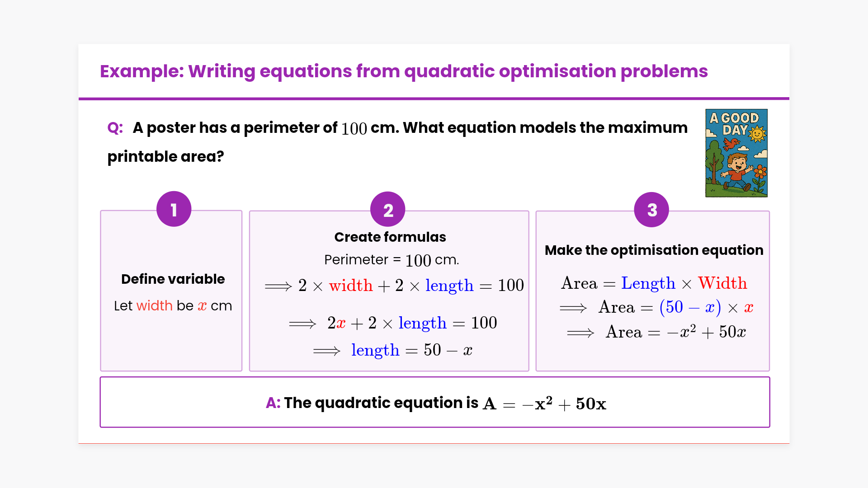Click the 'Let width be x cm' text
Image resolution: width=868 pixels, height=488 pixels.
(173, 306)
